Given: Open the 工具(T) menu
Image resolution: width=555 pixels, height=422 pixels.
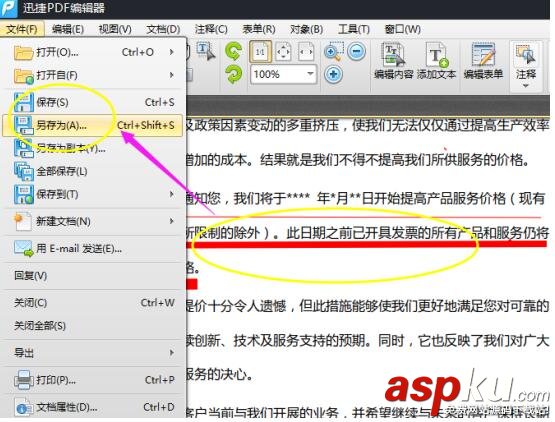Looking at the screenshot, I should click(354, 29).
